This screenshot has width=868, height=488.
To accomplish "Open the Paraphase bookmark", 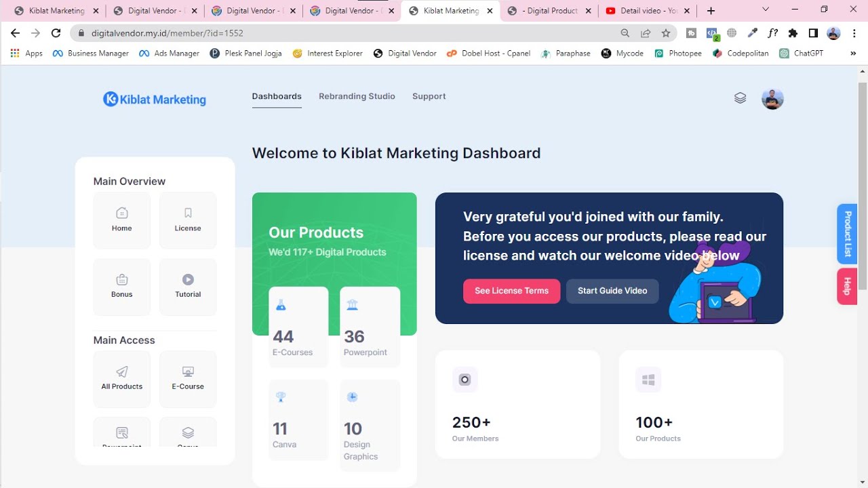I will pos(566,53).
